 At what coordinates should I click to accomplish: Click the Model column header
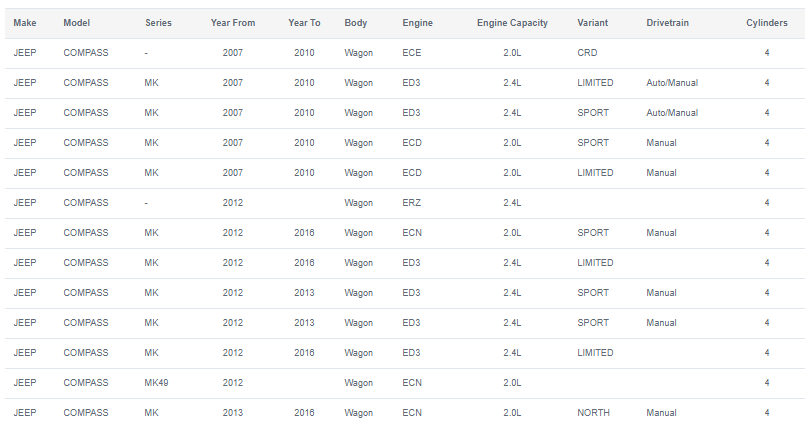[x=76, y=23]
